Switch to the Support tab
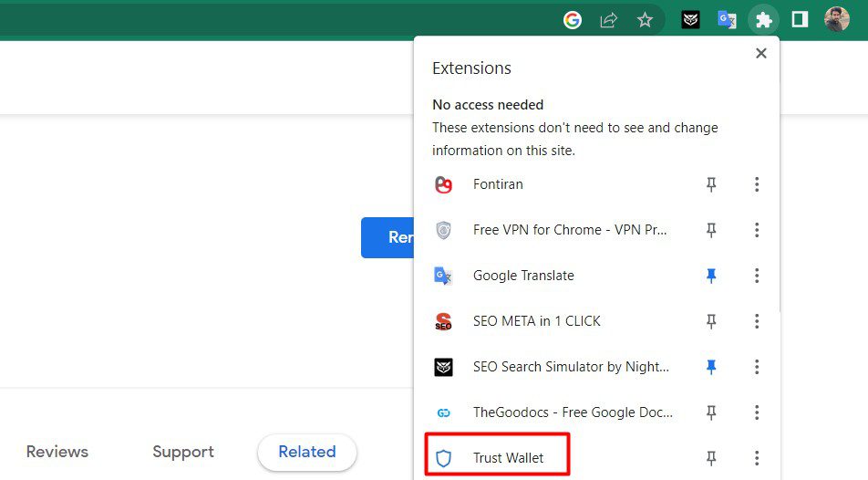This screenshot has height=480, width=868. pyautogui.click(x=183, y=452)
